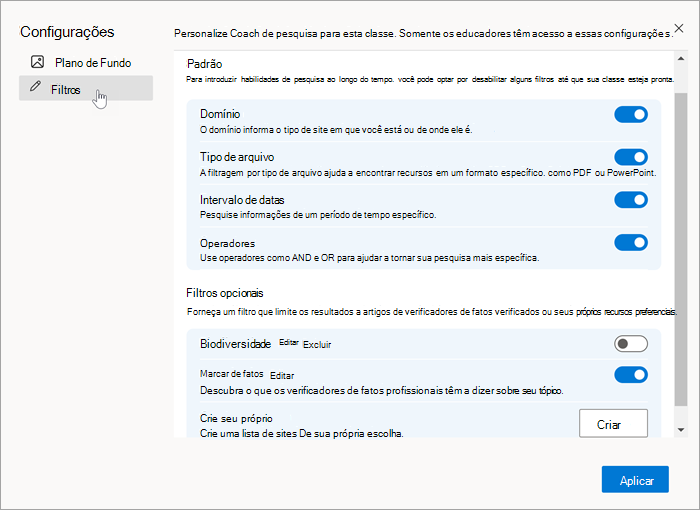700x510 pixels.
Task: Click description 'Pesquise informações de um período'
Action: pyautogui.click(x=318, y=215)
